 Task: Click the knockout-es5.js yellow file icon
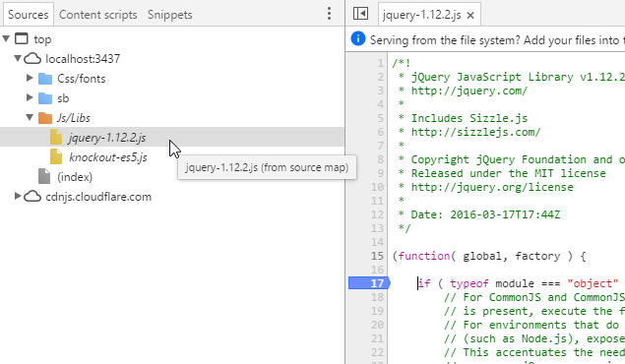[56, 156]
